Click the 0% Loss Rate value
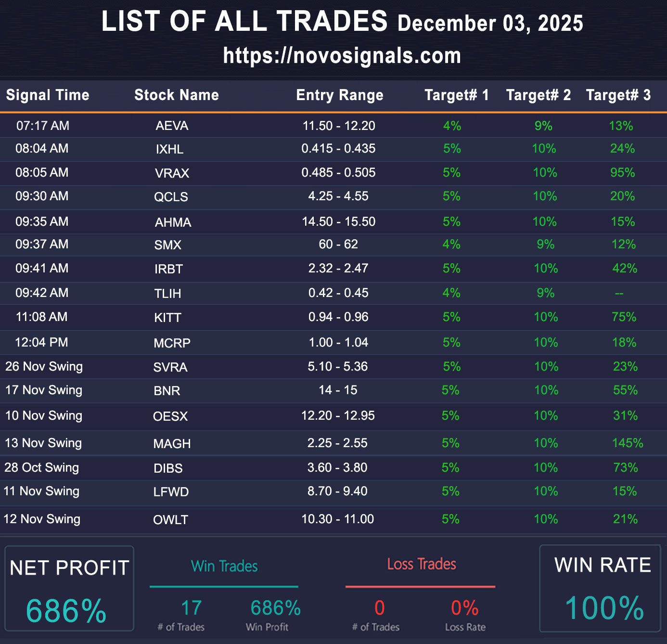This screenshot has height=644, width=667. [x=464, y=608]
